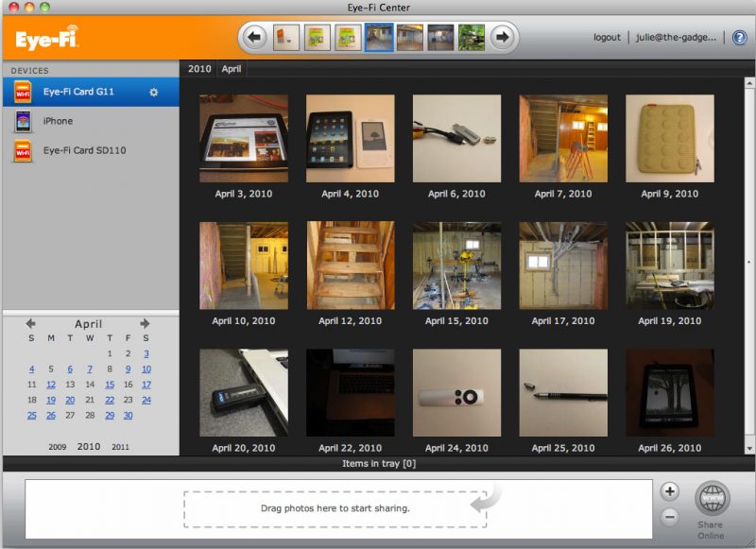Select the highlighted thumbnail in top strip
This screenshot has height=549, width=756.
click(x=379, y=38)
